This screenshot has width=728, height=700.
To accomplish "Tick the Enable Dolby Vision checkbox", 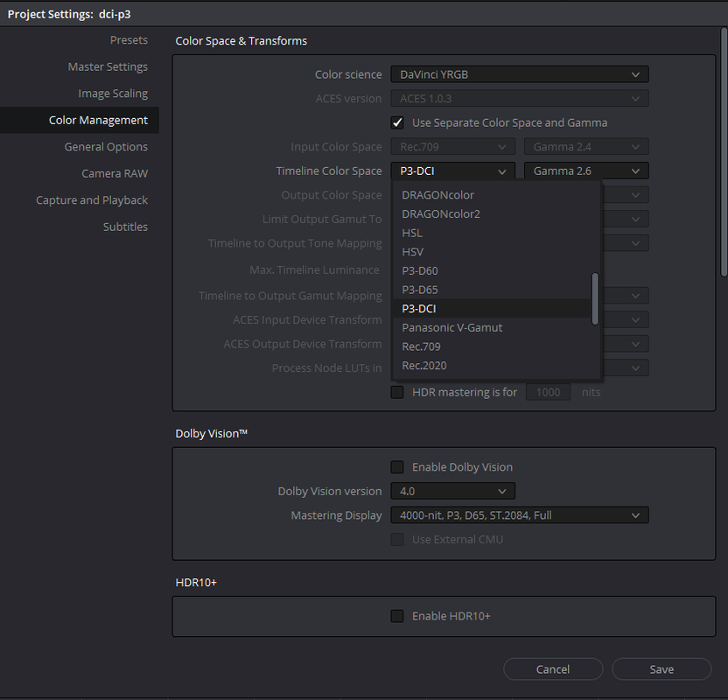I will coord(397,467).
